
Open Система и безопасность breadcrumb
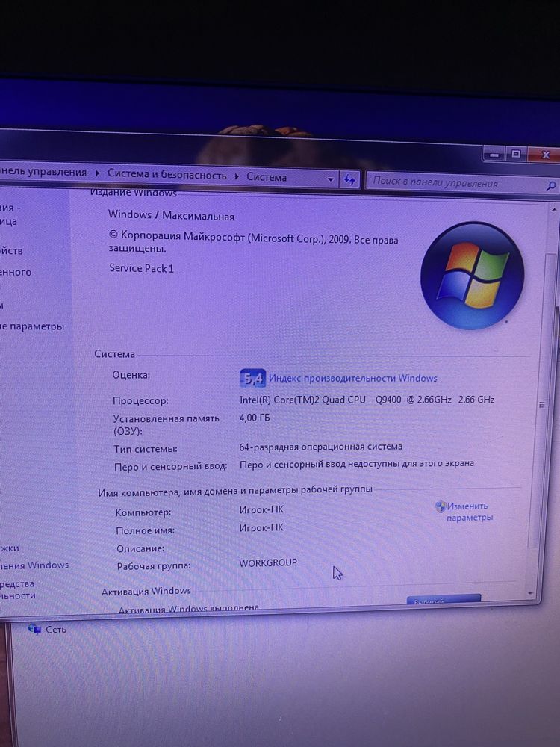[167, 174]
